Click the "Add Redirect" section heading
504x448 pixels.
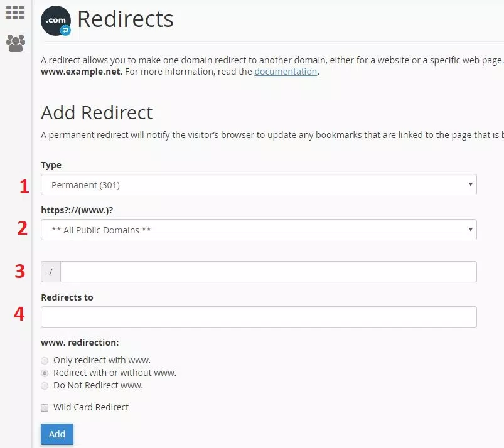[x=97, y=113]
